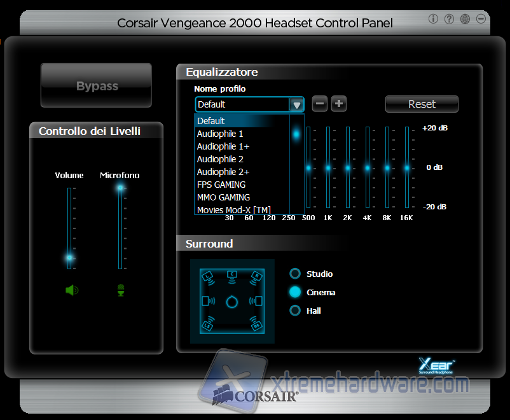Select the Hall surround mode

click(x=295, y=311)
